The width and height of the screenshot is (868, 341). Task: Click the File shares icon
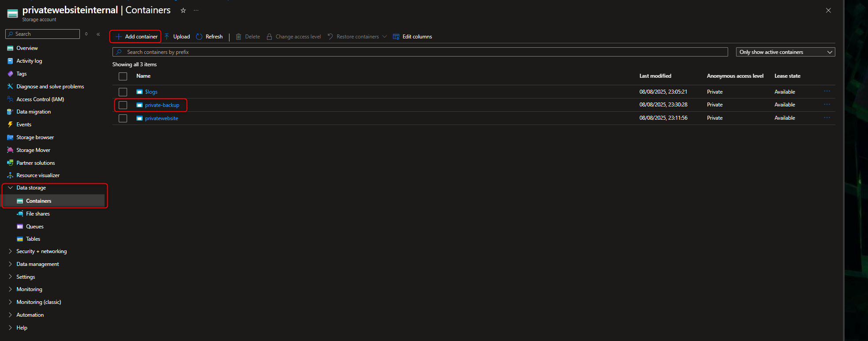coord(20,214)
